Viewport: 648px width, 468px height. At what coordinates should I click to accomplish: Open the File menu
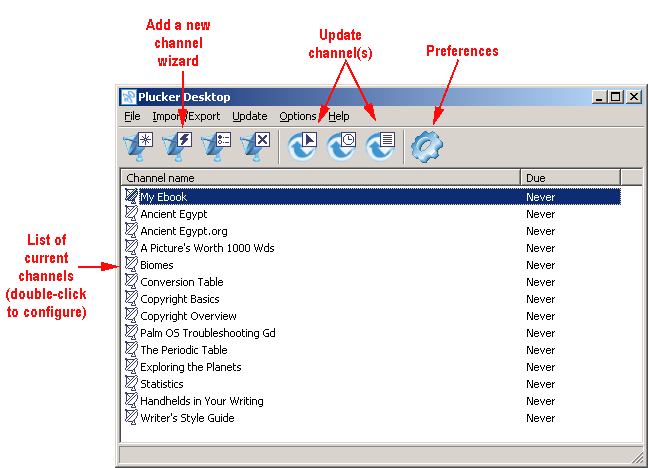[132, 117]
